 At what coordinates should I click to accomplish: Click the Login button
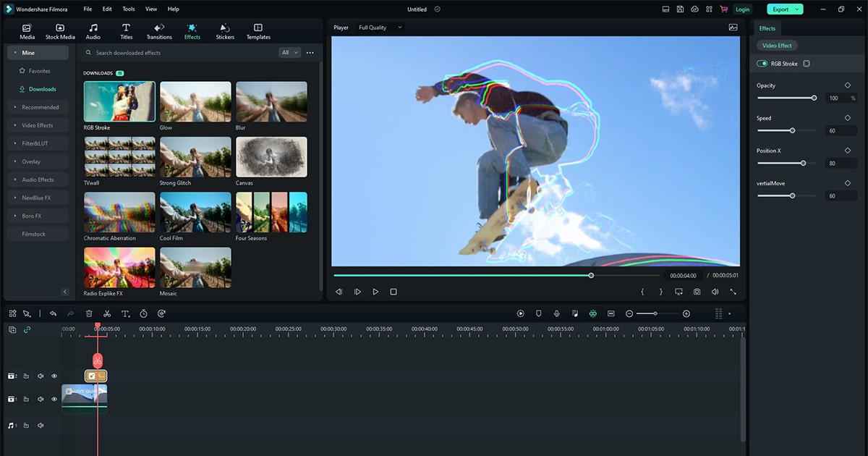coord(742,9)
